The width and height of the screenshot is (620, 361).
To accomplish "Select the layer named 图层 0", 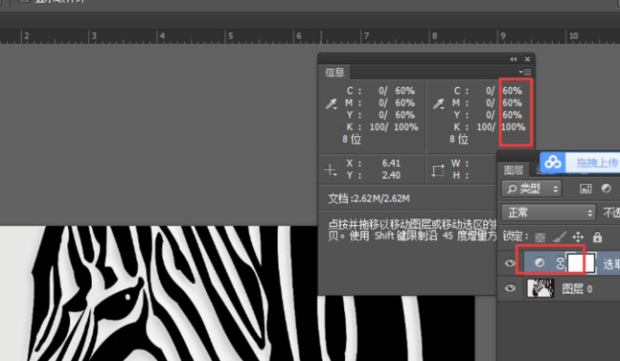I will (x=577, y=289).
